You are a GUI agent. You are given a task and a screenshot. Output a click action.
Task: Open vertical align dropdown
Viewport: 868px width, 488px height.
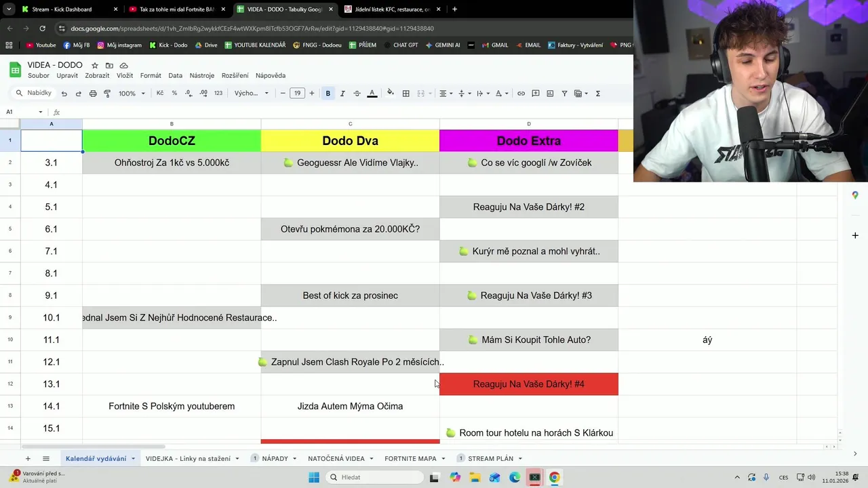464,94
